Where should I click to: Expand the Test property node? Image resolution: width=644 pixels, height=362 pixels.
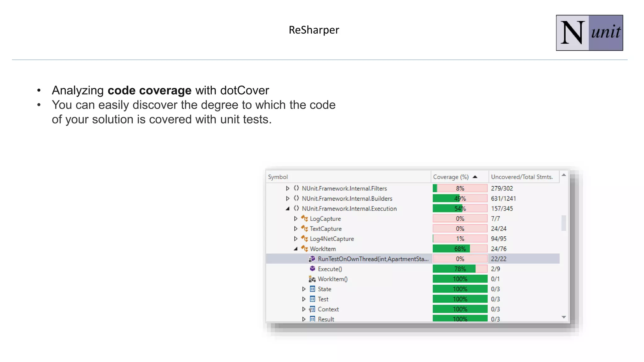coord(304,299)
